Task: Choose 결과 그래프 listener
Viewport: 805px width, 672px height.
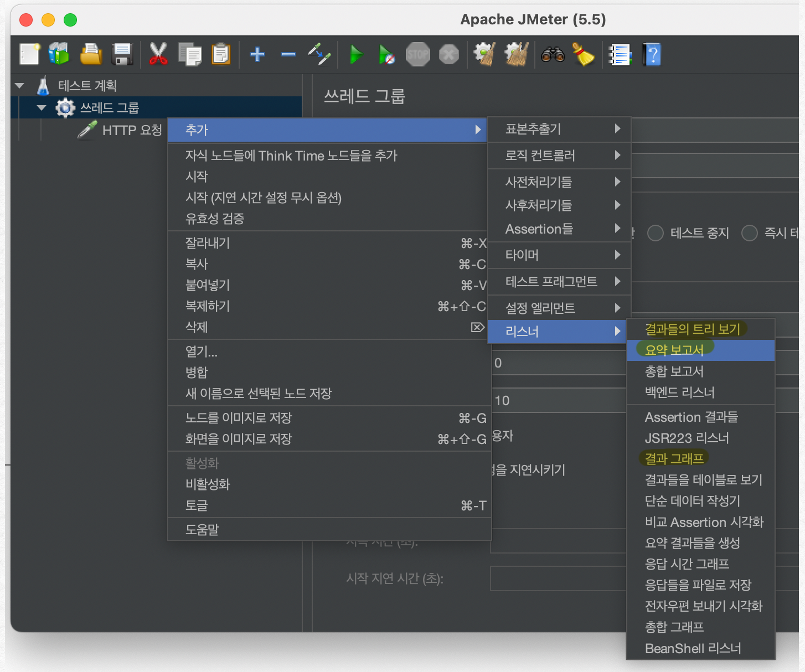Action: 701,458
